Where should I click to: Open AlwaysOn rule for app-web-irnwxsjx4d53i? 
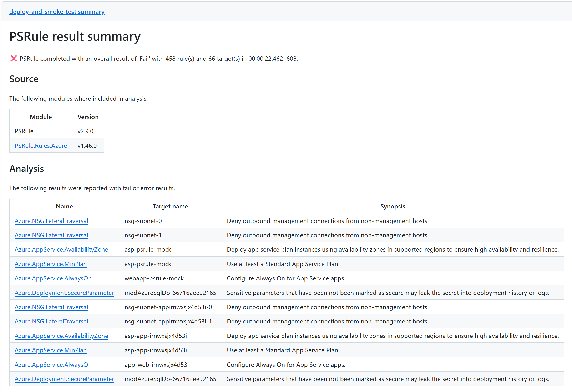[53, 364]
